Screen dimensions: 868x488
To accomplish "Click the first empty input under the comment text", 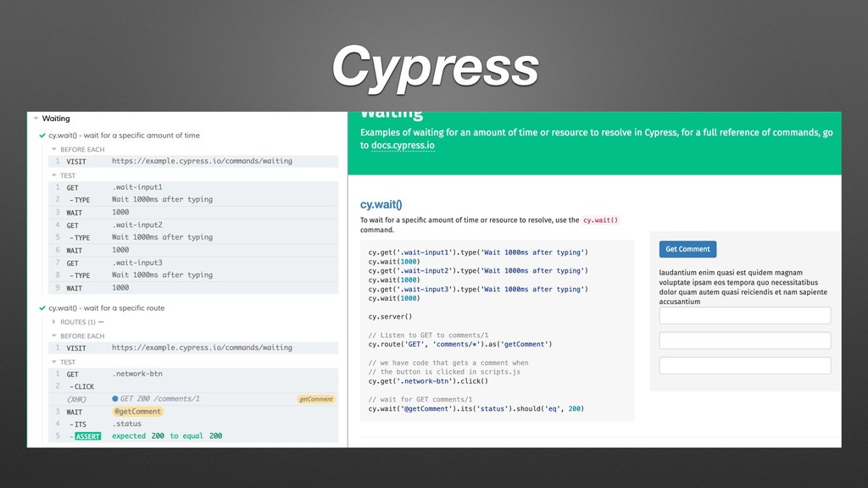I will click(745, 315).
